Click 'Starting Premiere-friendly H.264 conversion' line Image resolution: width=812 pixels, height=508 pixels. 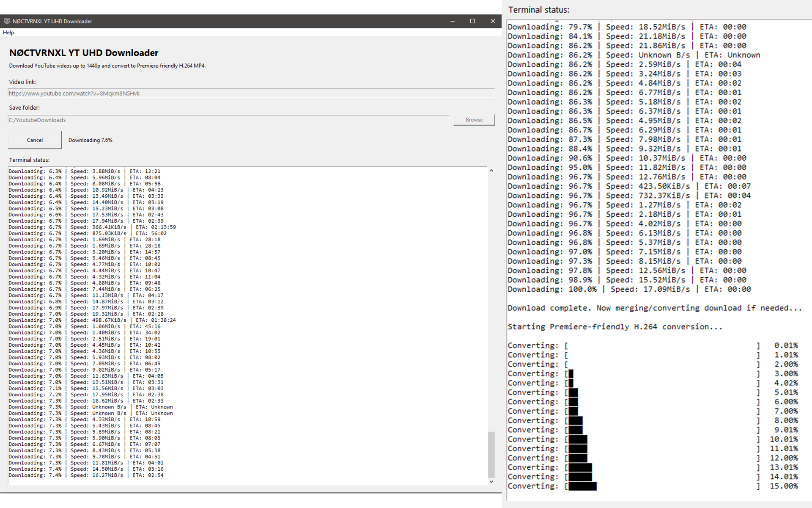tap(615, 327)
